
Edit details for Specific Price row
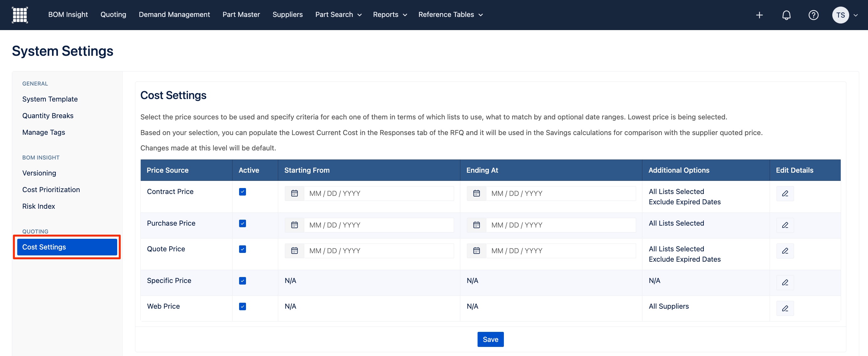coord(785,282)
